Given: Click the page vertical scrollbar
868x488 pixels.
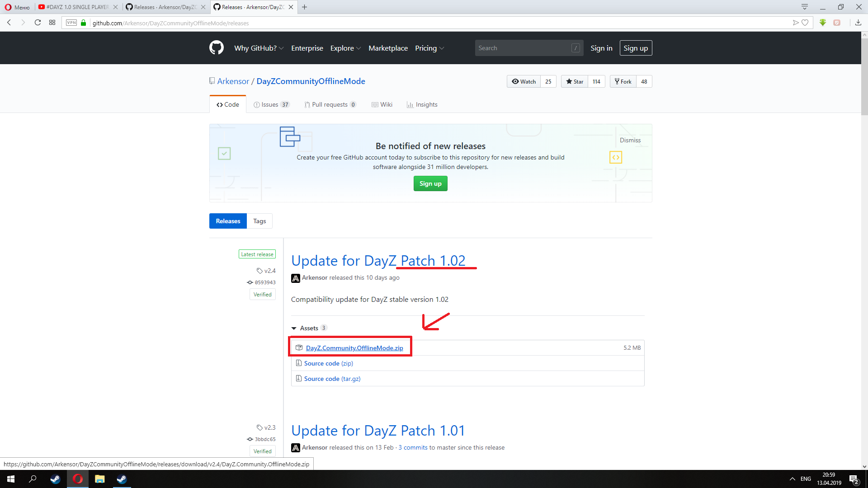Looking at the screenshot, I should coord(864,77).
